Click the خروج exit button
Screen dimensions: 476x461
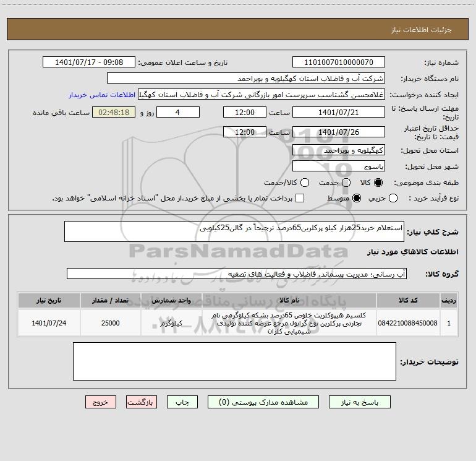coord(101,402)
